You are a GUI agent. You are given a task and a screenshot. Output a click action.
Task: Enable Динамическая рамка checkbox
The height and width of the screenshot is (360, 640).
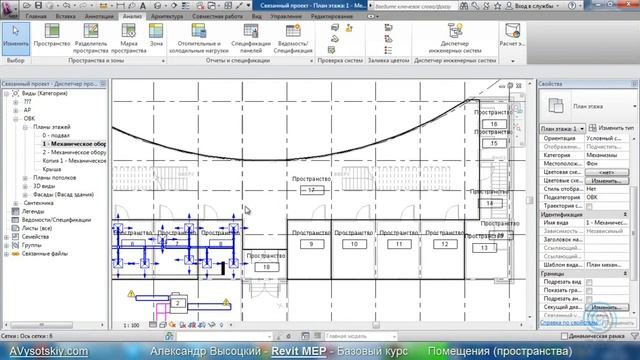tap(564, 336)
